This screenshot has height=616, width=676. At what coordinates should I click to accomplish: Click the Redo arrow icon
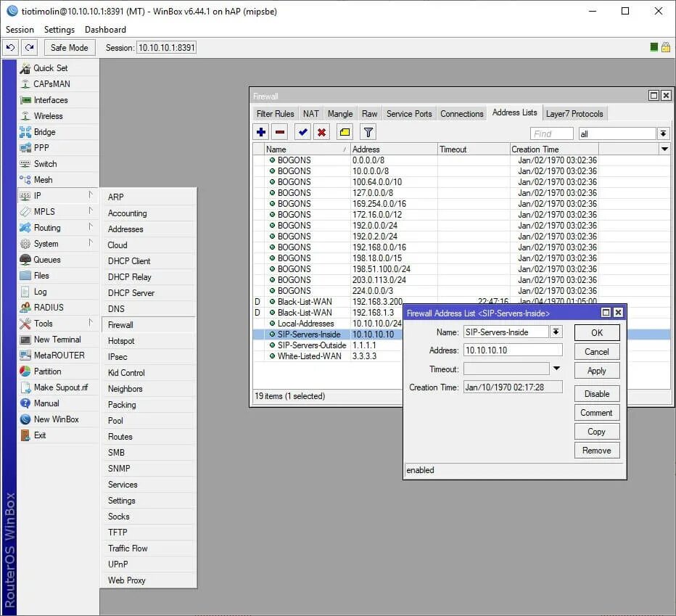(x=29, y=47)
